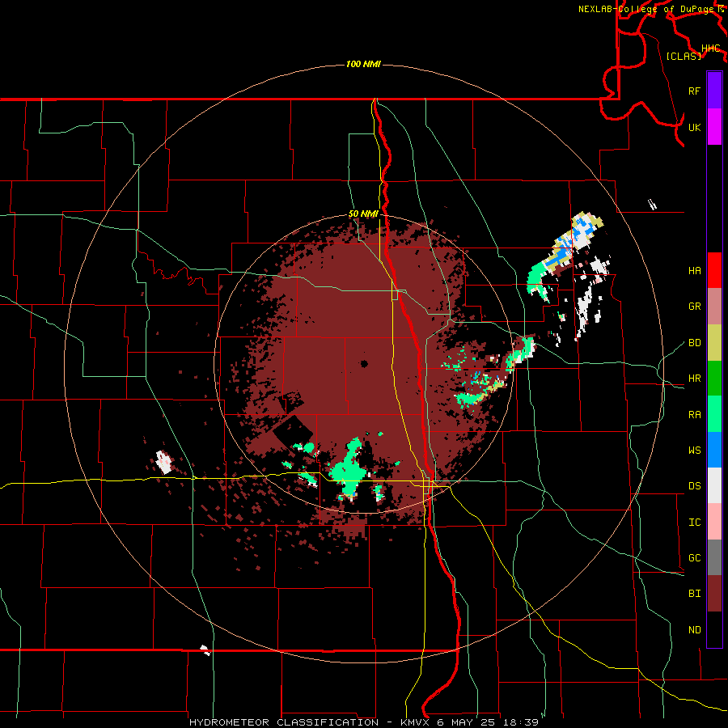
Task: Select the yellow BD legend swatch
Action: coord(714,343)
